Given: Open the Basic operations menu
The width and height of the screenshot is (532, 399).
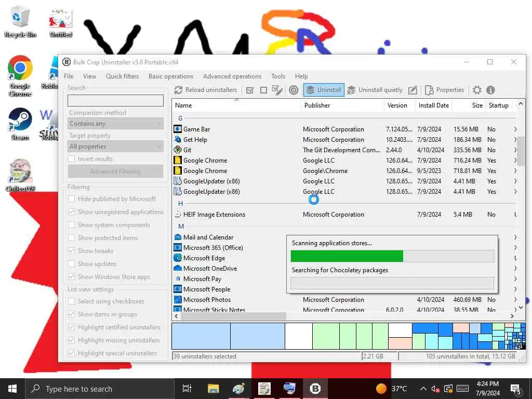Looking at the screenshot, I should coord(170,76).
